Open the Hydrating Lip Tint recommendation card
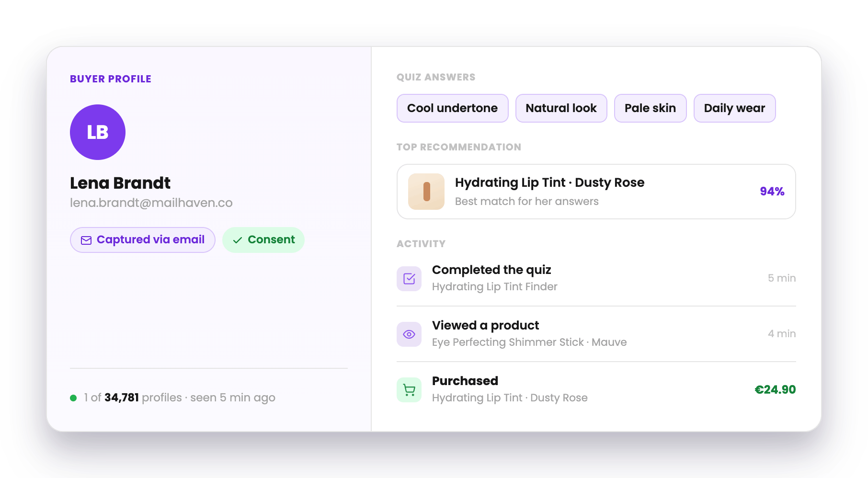 point(596,192)
